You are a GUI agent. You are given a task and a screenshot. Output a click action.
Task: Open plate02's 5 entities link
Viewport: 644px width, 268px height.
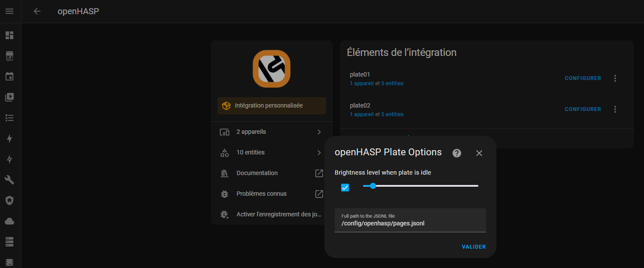(392, 114)
